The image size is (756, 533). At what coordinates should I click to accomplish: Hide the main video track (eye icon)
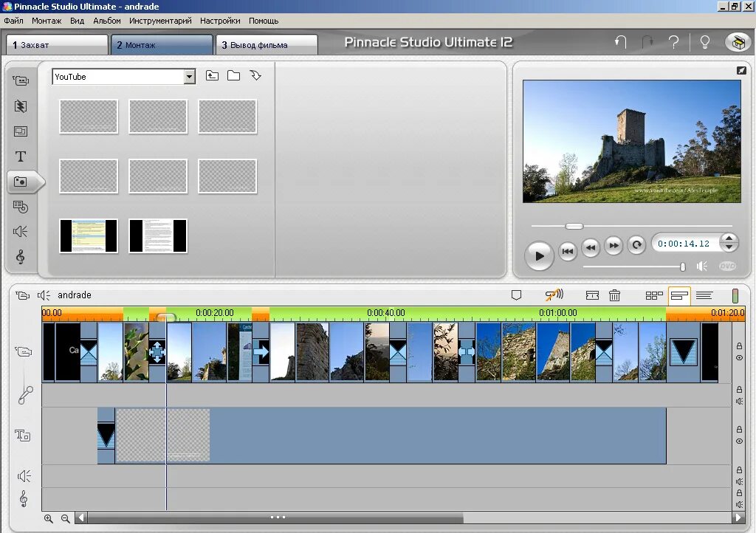739,357
